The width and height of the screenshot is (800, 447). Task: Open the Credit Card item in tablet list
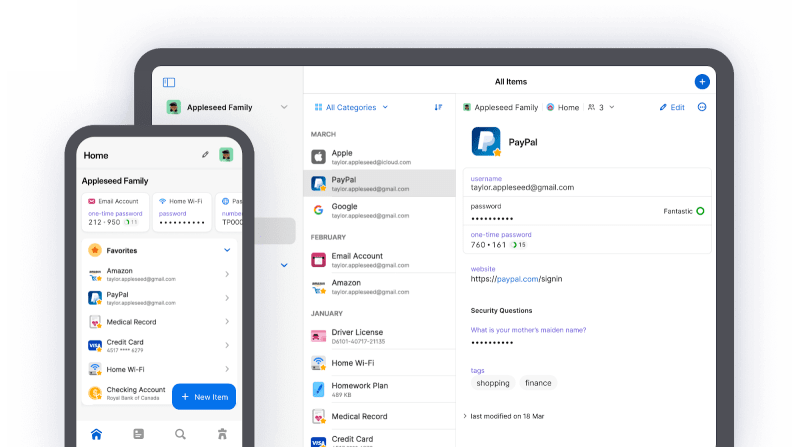[x=380, y=440]
